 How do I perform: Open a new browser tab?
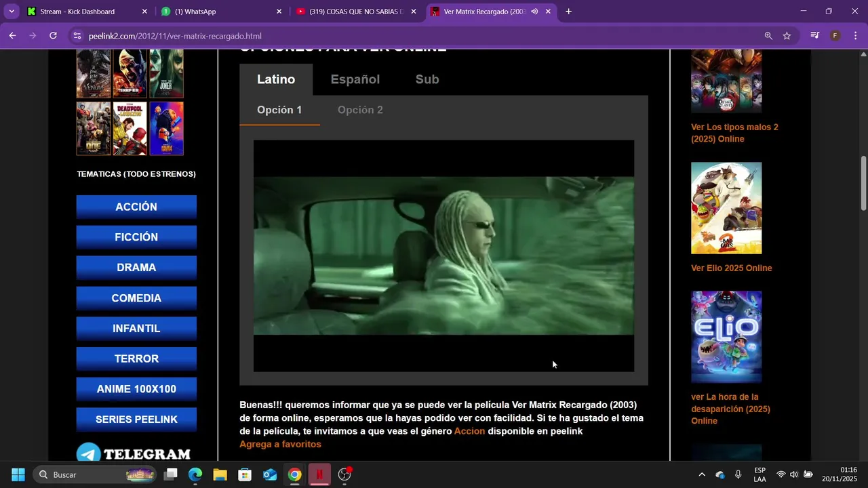coord(568,12)
